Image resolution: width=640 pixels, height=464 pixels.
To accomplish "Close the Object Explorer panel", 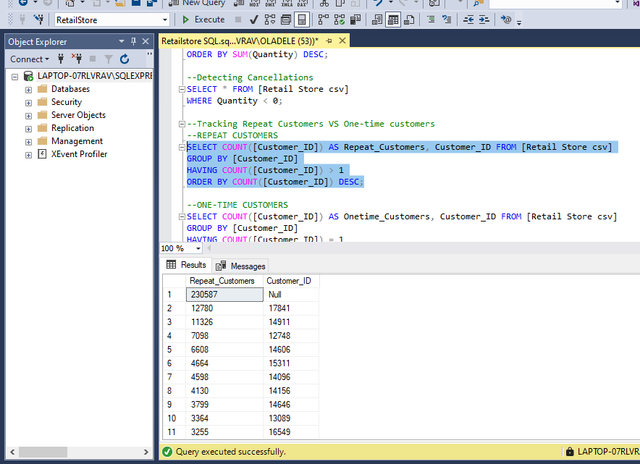I will pyautogui.click(x=145, y=41).
